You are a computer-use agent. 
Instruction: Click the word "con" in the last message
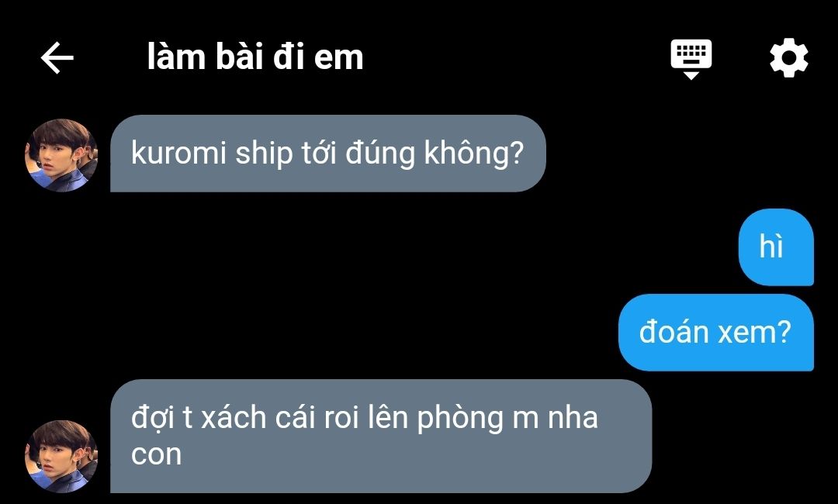tap(156, 455)
